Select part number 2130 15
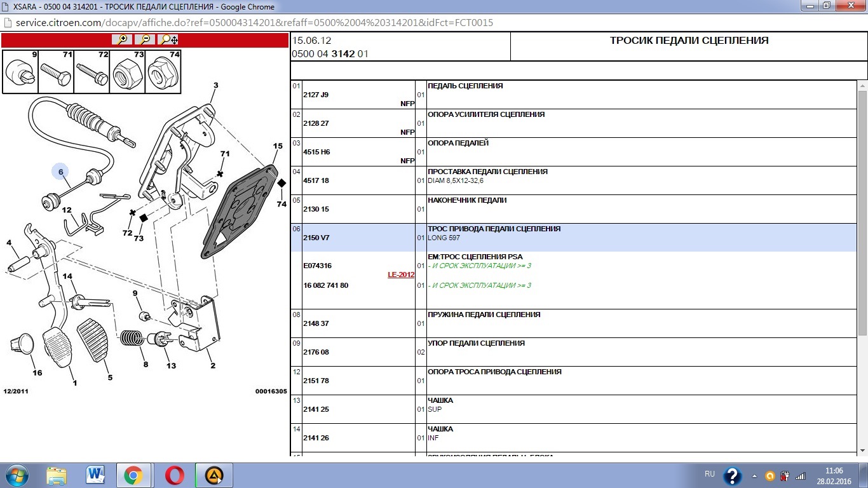Viewport: 868px width, 488px height. click(x=316, y=209)
